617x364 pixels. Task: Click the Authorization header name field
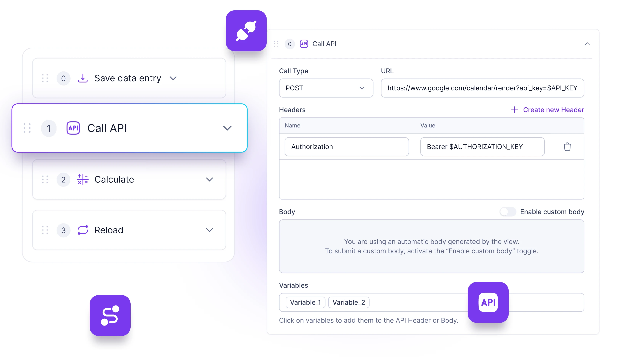coord(347,146)
